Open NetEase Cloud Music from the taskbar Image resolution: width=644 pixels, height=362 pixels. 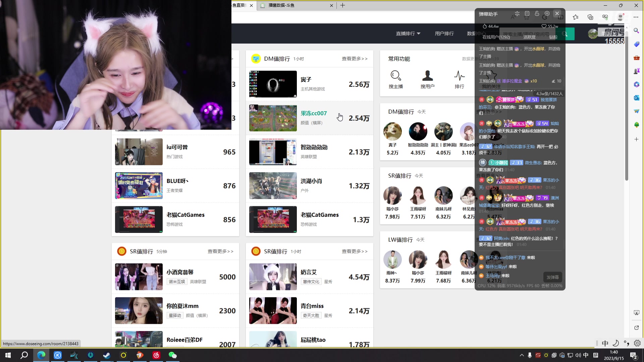click(156, 355)
